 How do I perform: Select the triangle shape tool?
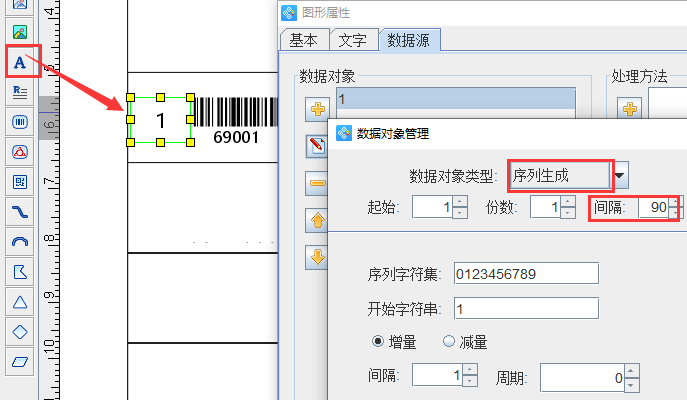pos(20,302)
